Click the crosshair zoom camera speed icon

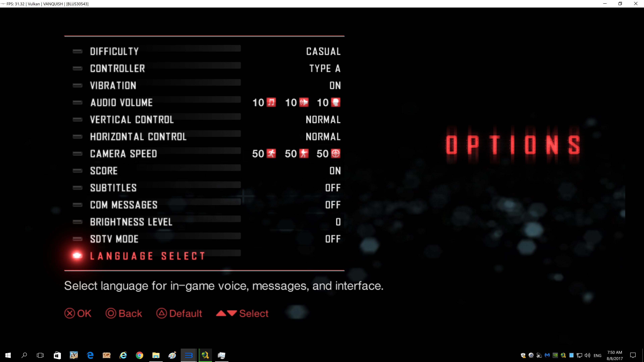coord(336,154)
